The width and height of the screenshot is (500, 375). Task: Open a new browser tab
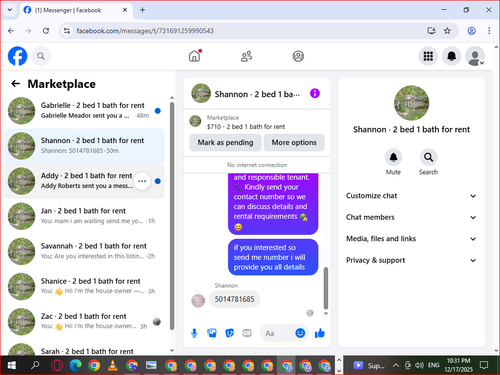coord(142,10)
